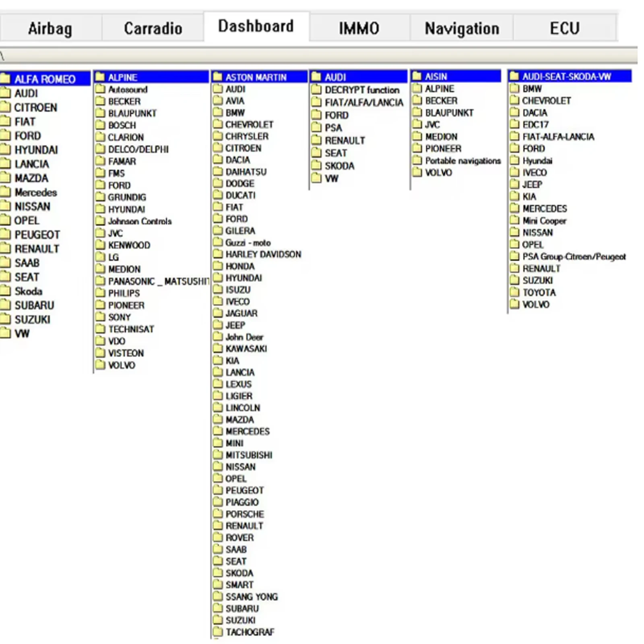Select the ROVER entry
644x644 pixels.
click(239, 538)
